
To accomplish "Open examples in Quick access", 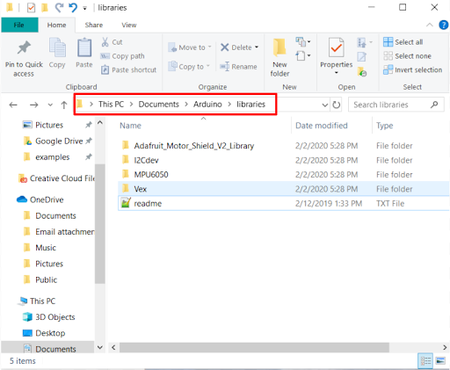I will tap(47, 157).
